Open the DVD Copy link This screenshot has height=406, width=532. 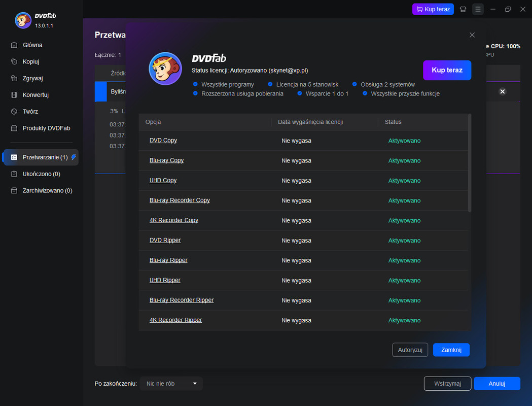click(163, 140)
